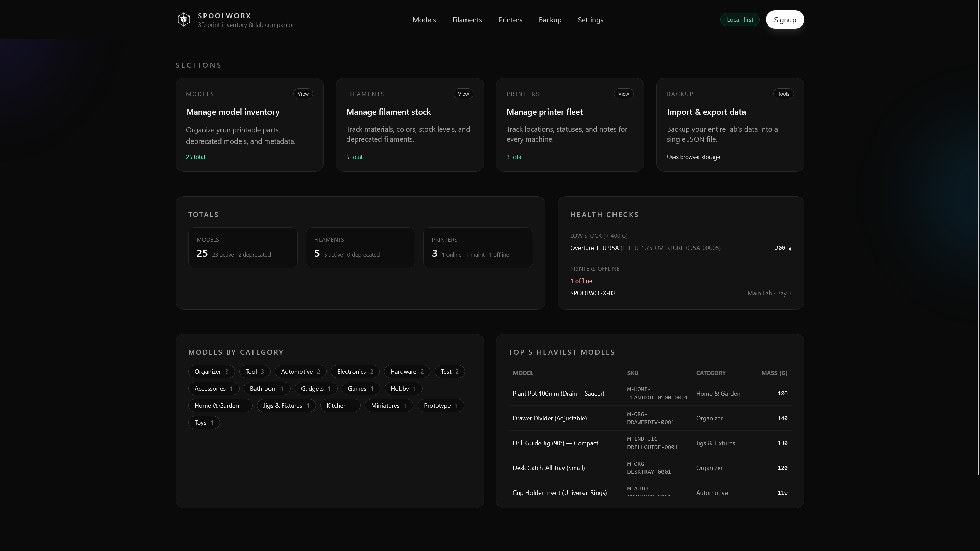Select the Prototype category chip
Image resolution: width=980 pixels, height=551 pixels.
point(441,406)
